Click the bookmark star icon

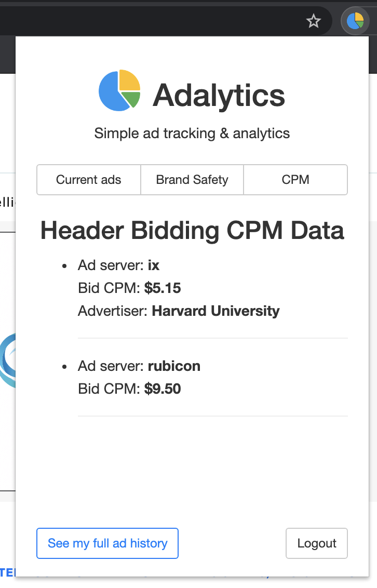314,21
